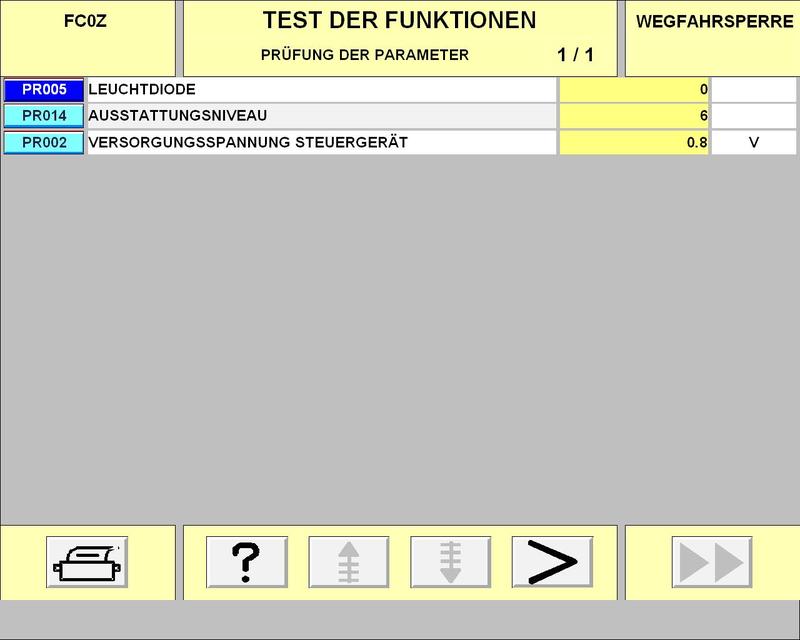800x640 pixels.
Task: Click the V unit cell
Action: coord(754,143)
